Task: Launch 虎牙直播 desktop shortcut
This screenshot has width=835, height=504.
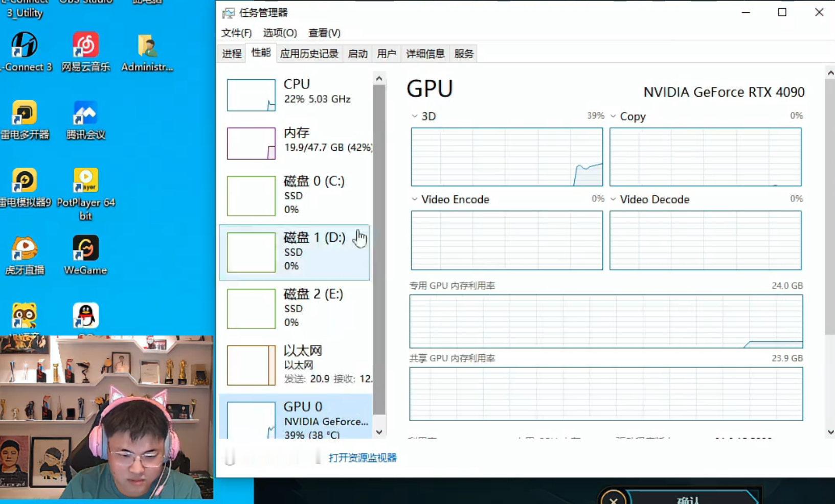Action: (25, 256)
